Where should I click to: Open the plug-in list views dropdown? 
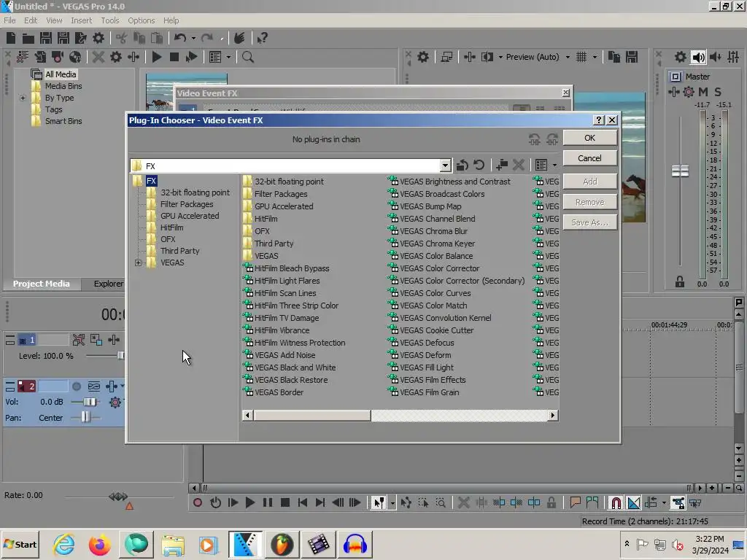(554, 166)
